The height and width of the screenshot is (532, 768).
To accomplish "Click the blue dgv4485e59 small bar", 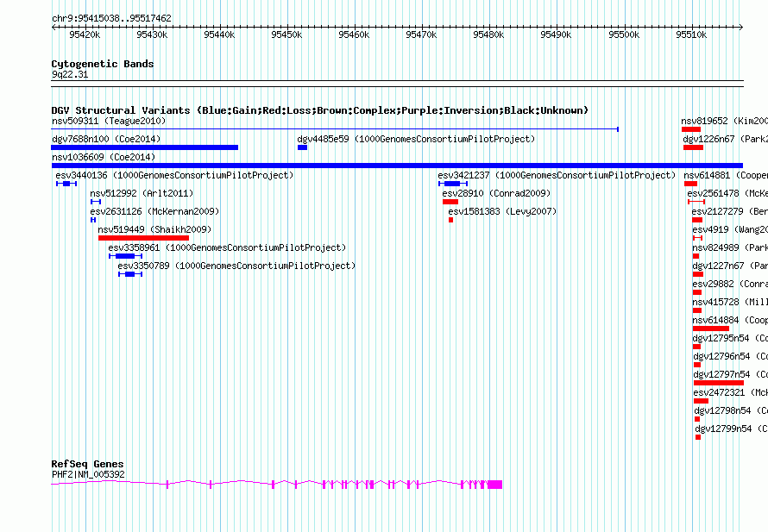I will tap(302, 147).
